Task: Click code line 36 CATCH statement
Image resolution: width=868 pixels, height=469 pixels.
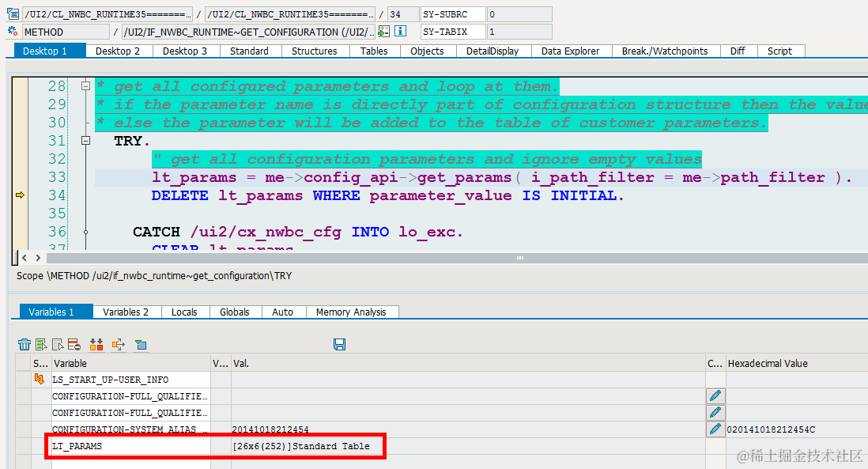Action: [x=298, y=232]
